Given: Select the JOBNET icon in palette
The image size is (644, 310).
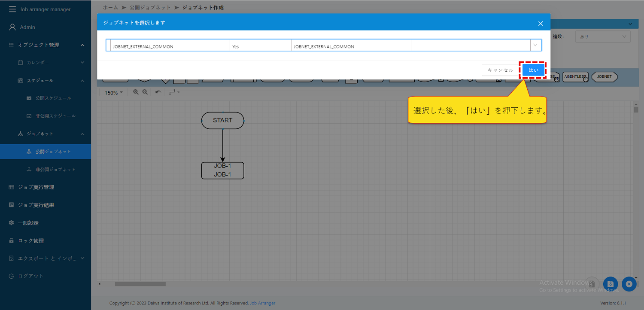Looking at the screenshot, I should 604,77.
